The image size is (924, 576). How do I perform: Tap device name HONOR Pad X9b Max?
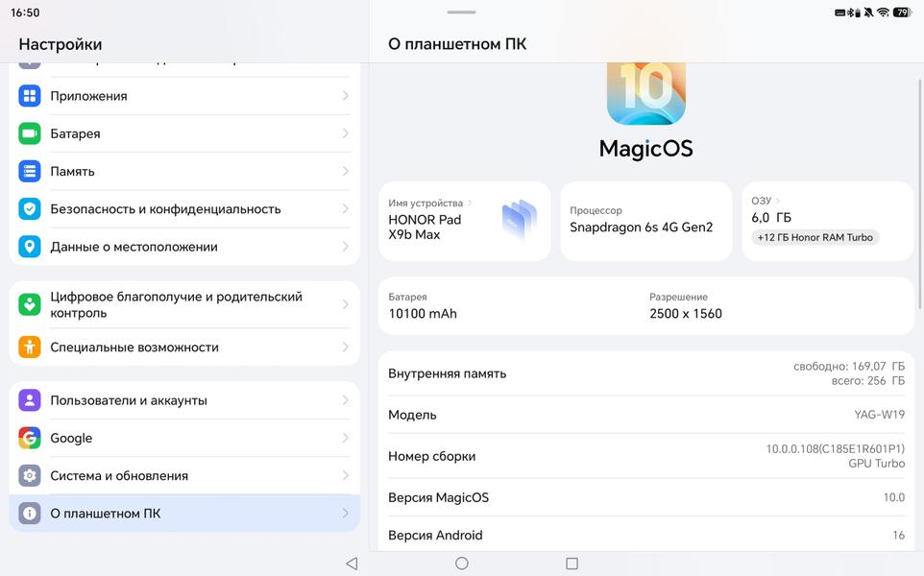[425, 227]
